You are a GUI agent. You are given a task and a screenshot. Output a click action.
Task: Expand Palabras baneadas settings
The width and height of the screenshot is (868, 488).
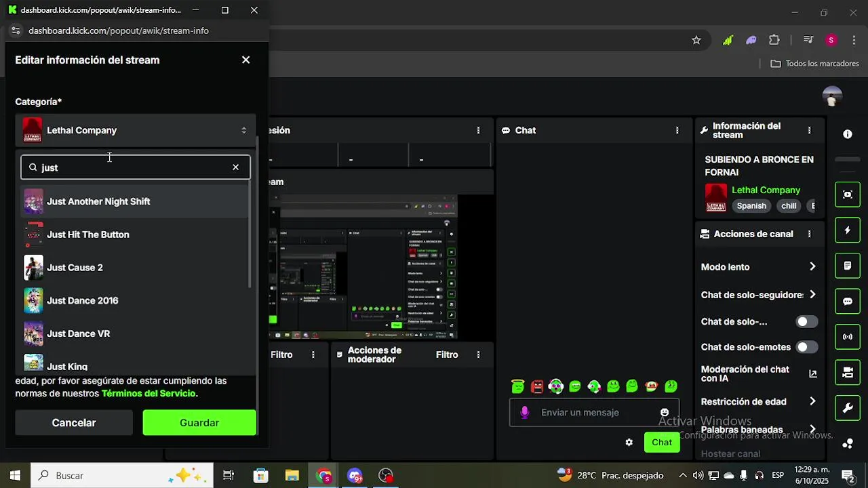tap(812, 430)
